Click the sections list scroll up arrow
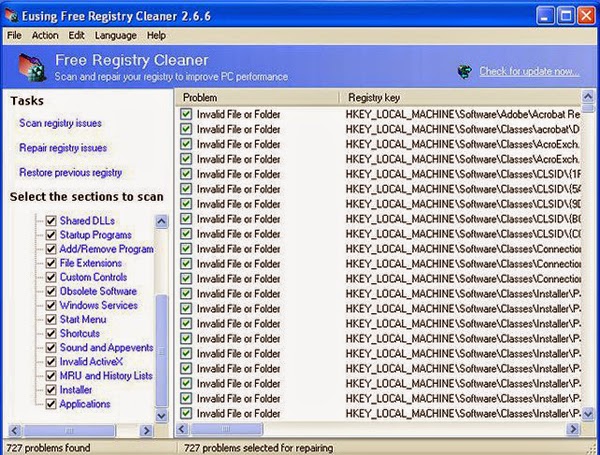Image resolution: width=600 pixels, height=455 pixels. [x=161, y=221]
